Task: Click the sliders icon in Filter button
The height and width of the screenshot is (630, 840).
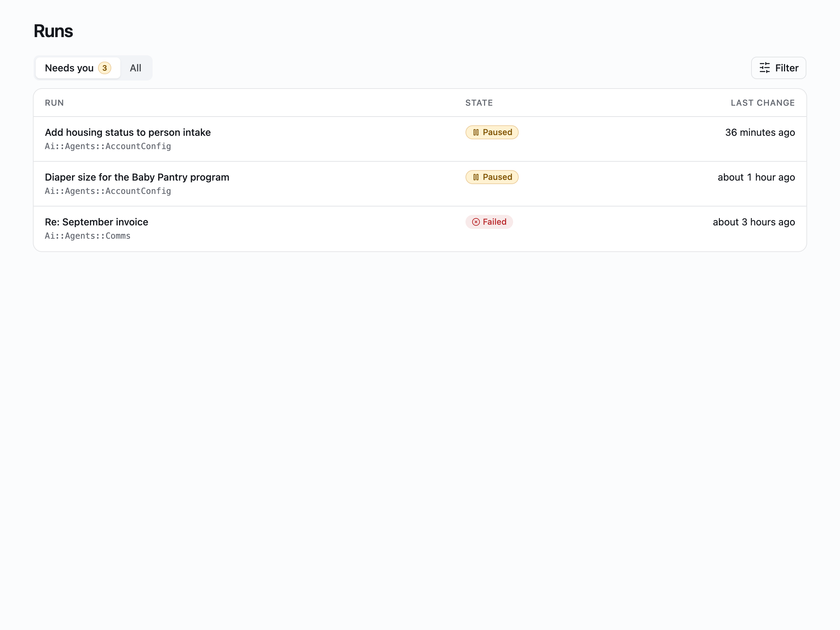Action: (x=764, y=68)
